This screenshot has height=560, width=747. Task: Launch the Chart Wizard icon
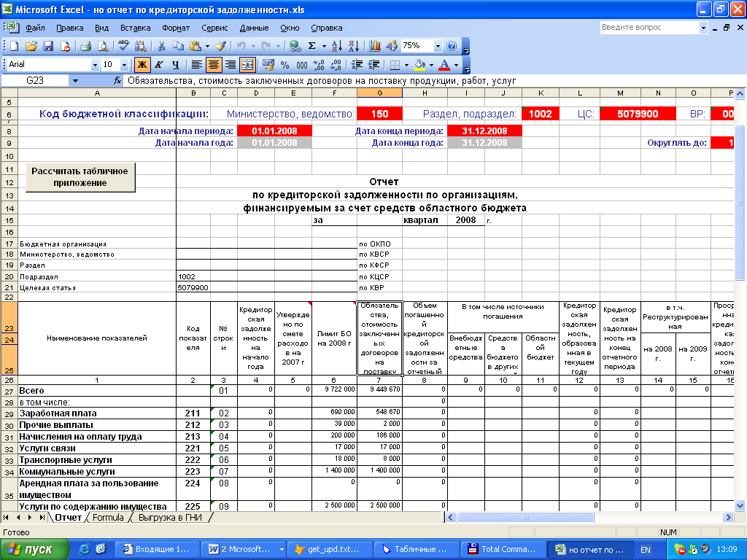click(375, 46)
